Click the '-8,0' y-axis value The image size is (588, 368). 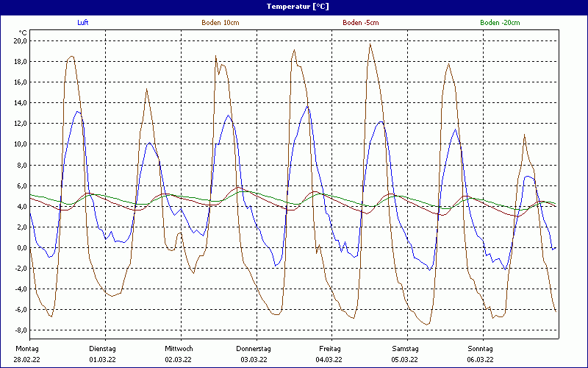[x=21, y=330]
